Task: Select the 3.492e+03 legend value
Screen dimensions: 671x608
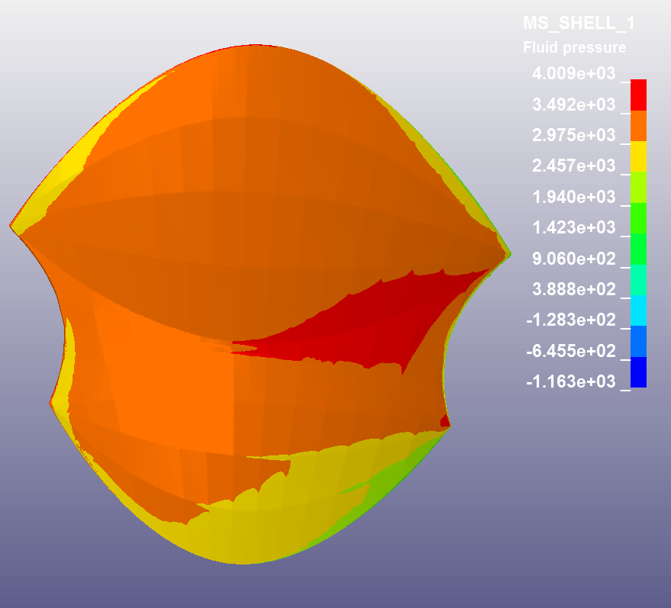Action: point(573,104)
